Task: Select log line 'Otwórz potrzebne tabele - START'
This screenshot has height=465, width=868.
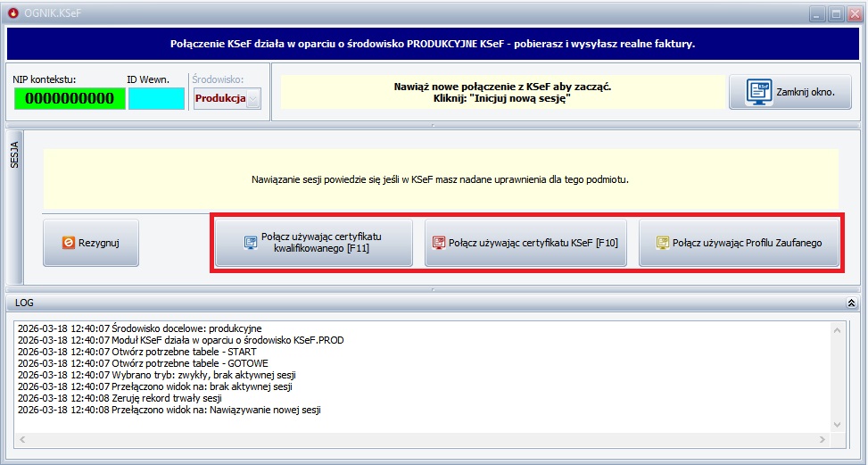Action: pos(136,352)
